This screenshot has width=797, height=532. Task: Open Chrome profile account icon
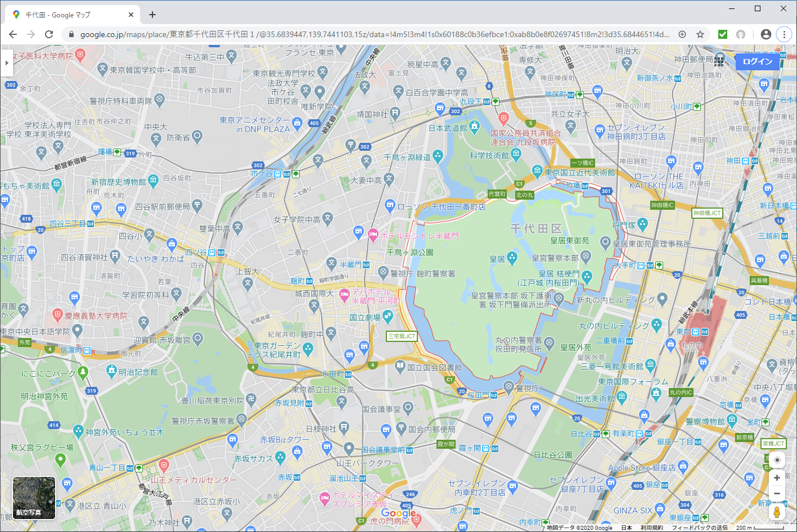(x=766, y=34)
